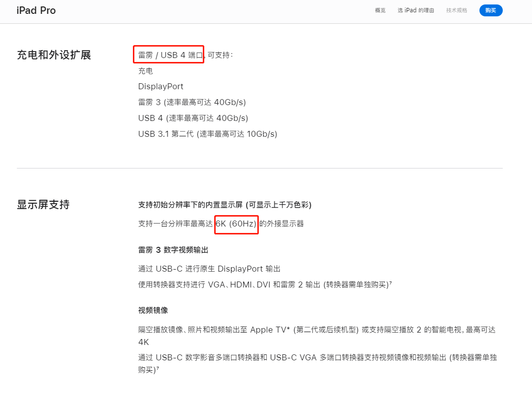Click USB 4 (速率最高可达 40Gb/s) line
The width and height of the screenshot is (532, 397).
(193, 118)
